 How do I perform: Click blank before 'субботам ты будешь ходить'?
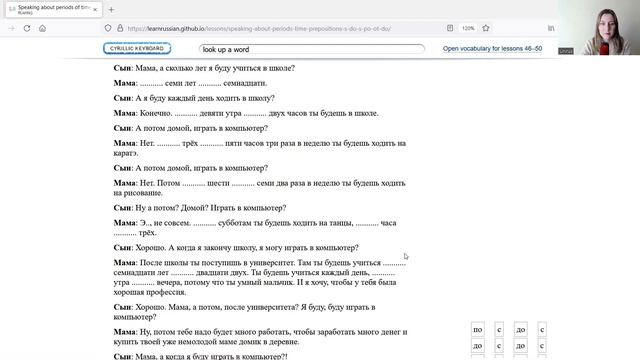pyautogui.click(x=204, y=223)
